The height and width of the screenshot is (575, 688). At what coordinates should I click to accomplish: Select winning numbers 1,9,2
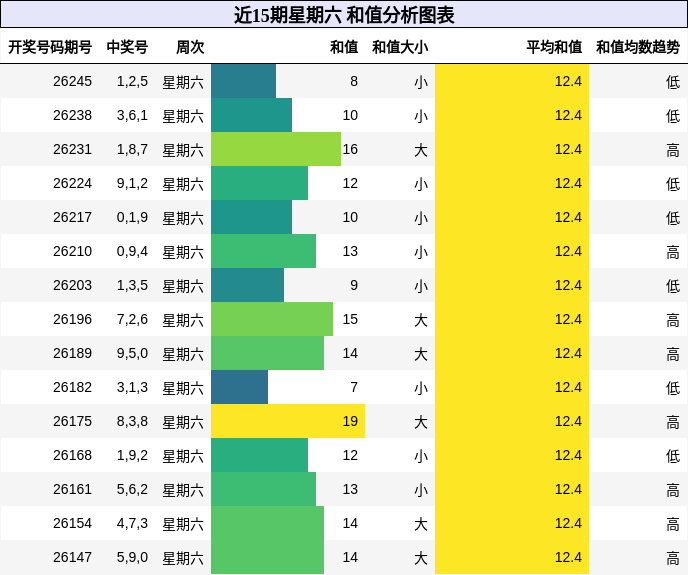(132, 455)
